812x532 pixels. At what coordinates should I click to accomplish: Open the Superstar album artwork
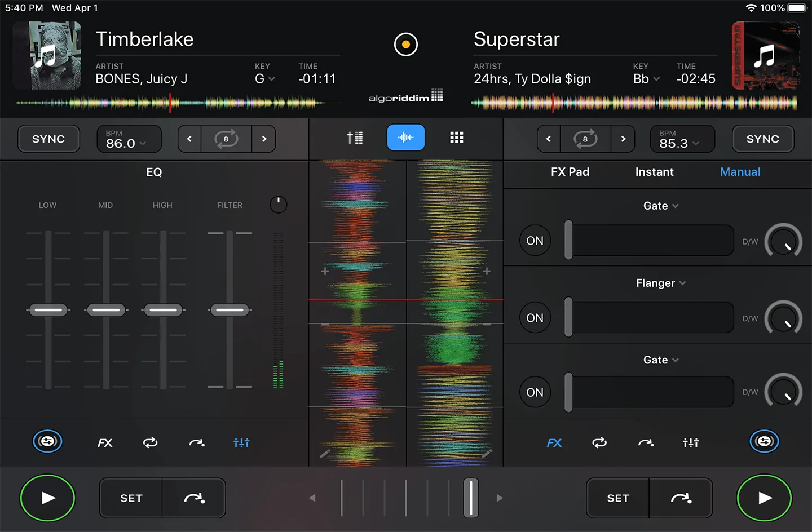(766, 55)
